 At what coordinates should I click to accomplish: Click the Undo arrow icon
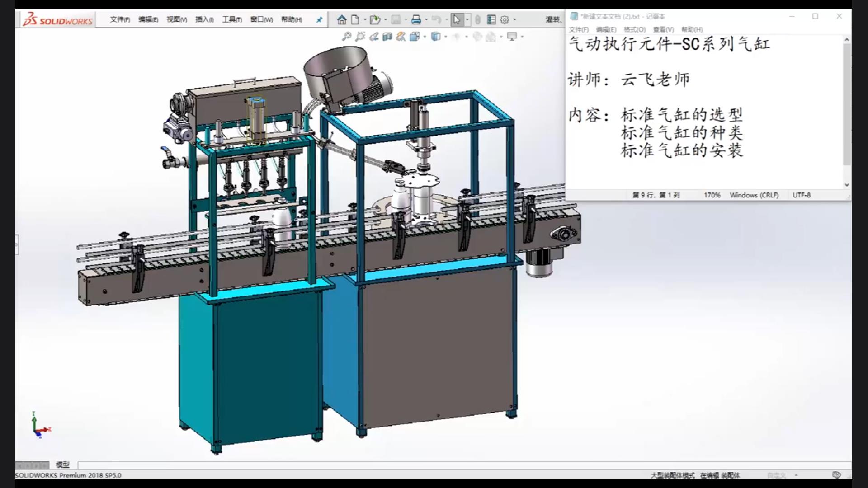click(436, 20)
